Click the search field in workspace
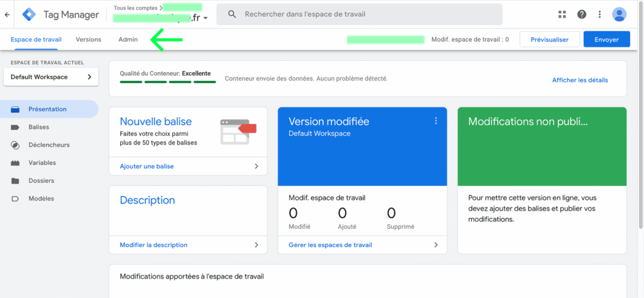Image resolution: width=644 pixels, height=298 pixels. click(359, 14)
